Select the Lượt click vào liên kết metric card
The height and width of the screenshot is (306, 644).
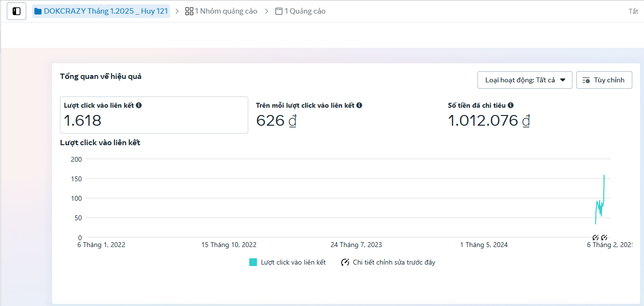click(x=154, y=115)
